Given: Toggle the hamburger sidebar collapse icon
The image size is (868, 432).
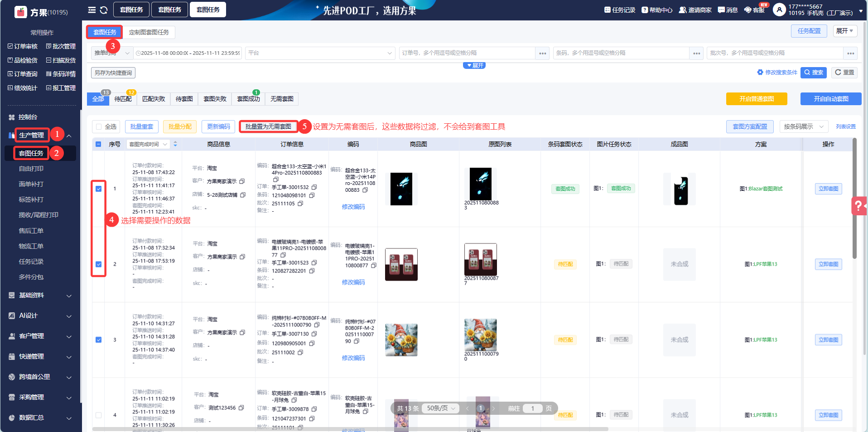Looking at the screenshot, I should point(92,10).
